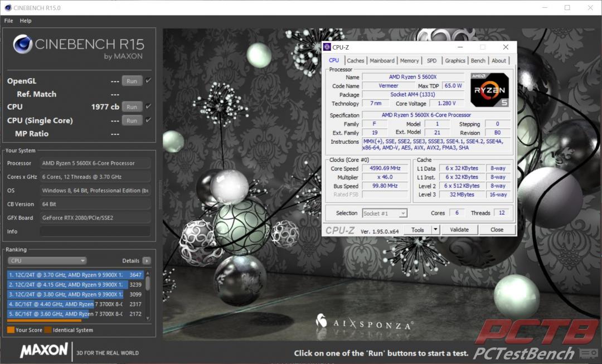This screenshot has width=602, height=364.
Task: Click the ranking list scrollbar
Action: (x=148, y=283)
